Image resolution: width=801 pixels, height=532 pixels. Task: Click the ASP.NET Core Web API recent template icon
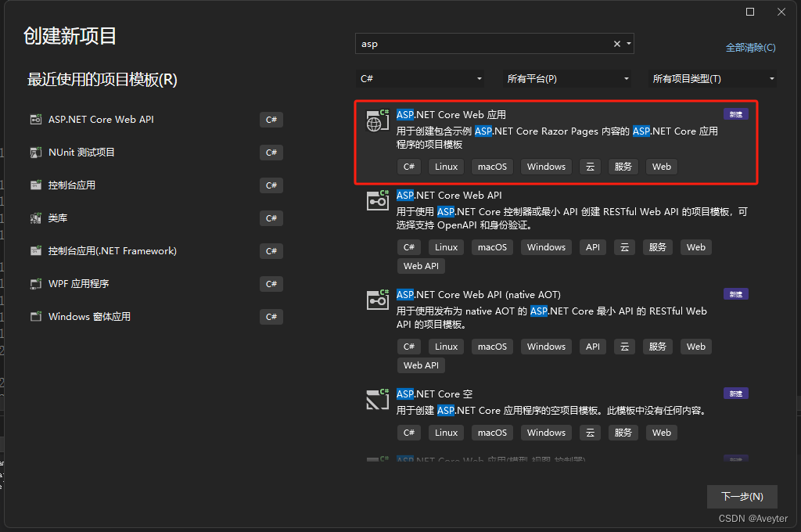[x=36, y=120]
